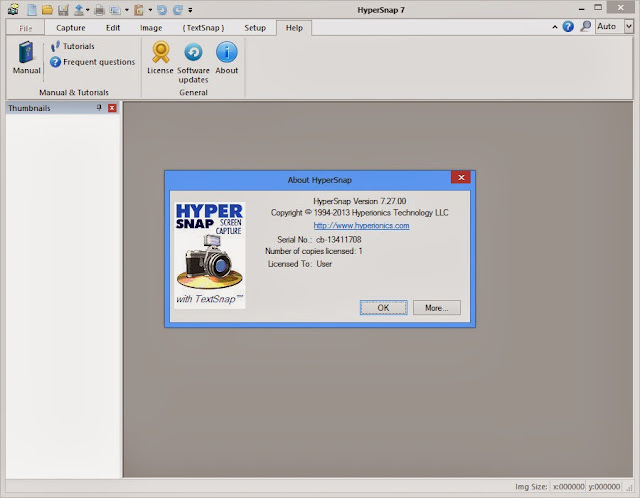Open a file using the folder icon
Image resolution: width=640 pixels, height=498 pixels.
[47, 9]
